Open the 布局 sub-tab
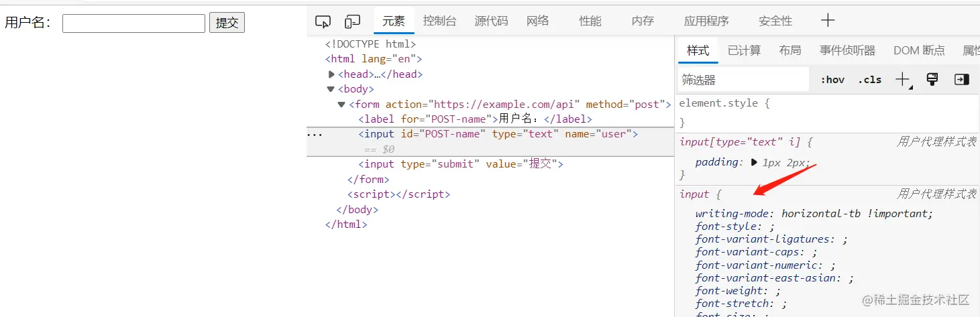Screen dimensions: 980x317 pos(790,50)
